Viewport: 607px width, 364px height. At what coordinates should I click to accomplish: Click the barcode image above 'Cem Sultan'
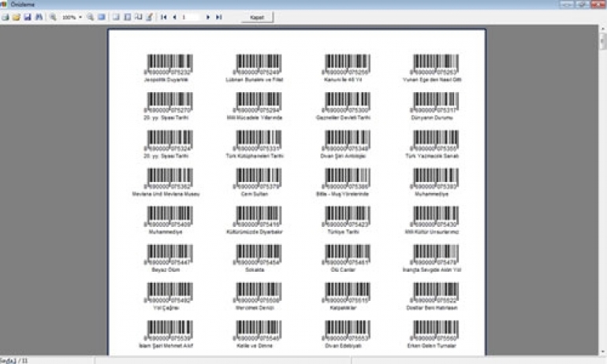tap(259, 176)
